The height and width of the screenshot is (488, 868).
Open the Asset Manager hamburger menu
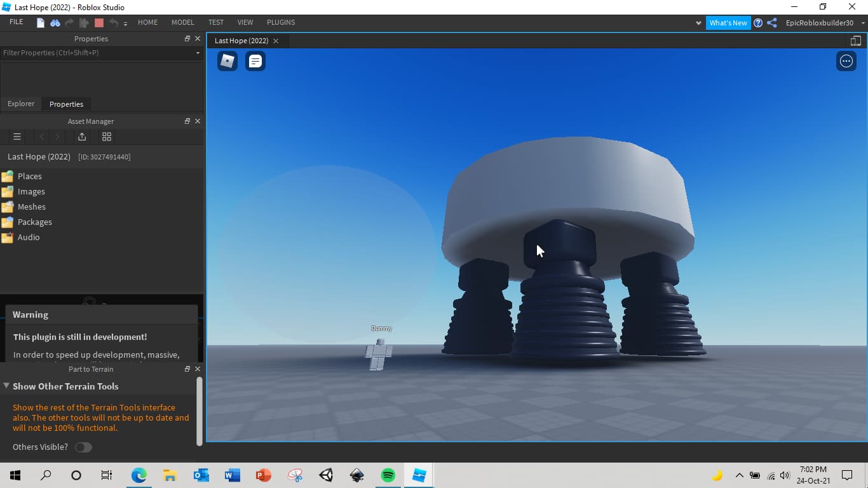17,137
